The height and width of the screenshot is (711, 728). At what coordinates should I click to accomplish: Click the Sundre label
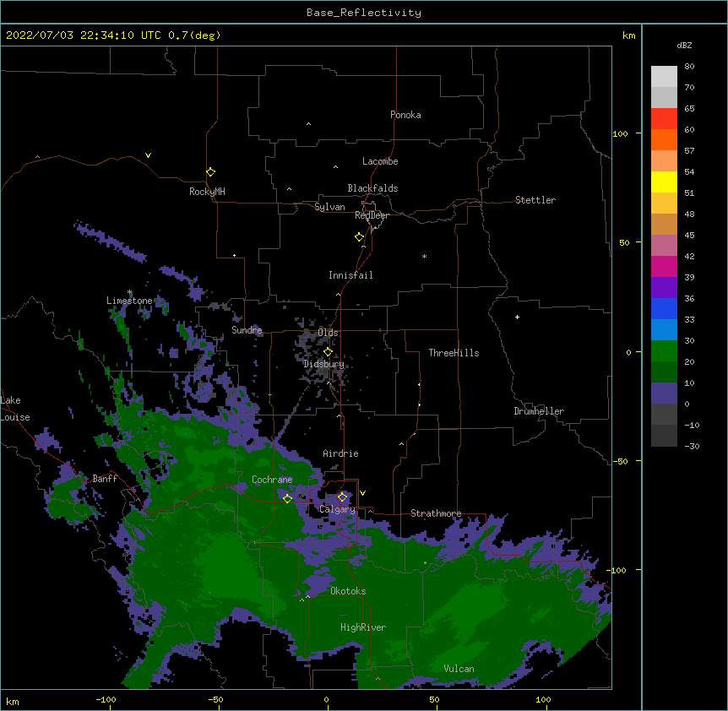click(x=247, y=330)
